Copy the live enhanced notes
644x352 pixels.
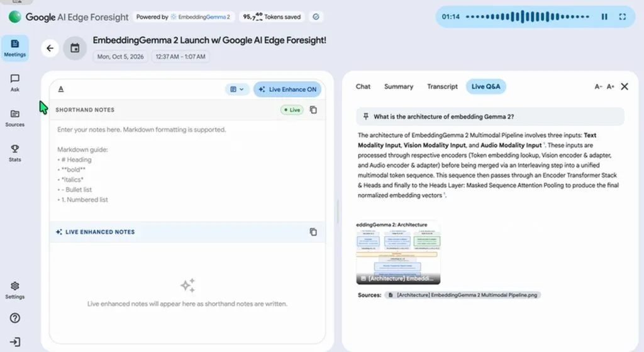tap(313, 232)
